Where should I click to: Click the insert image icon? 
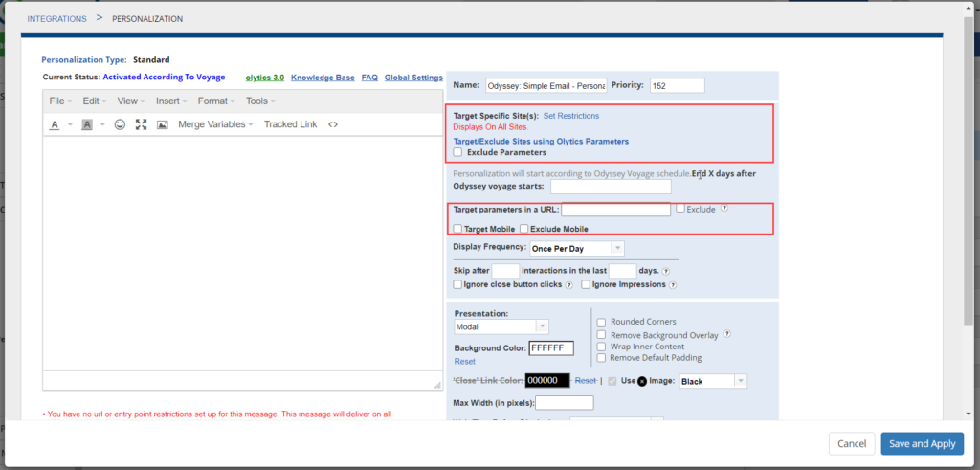pyautogui.click(x=163, y=124)
